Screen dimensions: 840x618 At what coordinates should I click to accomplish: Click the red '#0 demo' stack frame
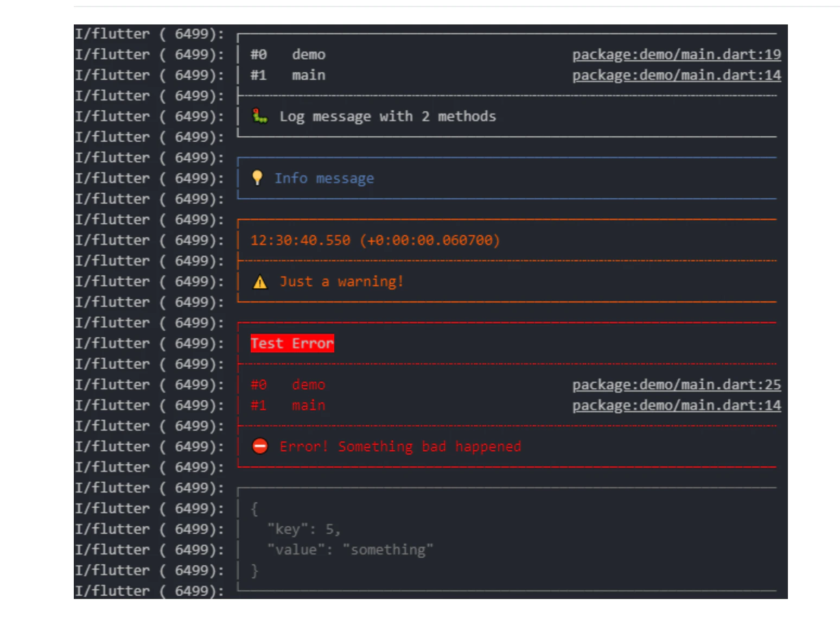coord(288,385)
